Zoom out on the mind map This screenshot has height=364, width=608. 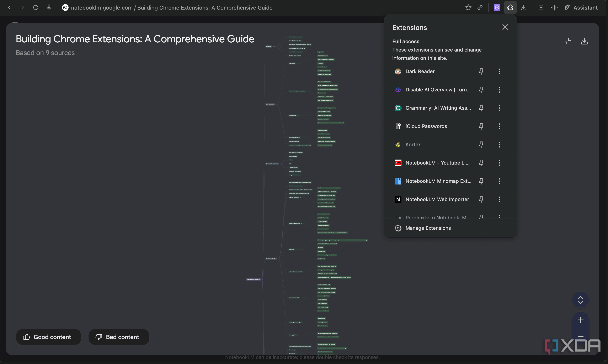click(580, 336)
